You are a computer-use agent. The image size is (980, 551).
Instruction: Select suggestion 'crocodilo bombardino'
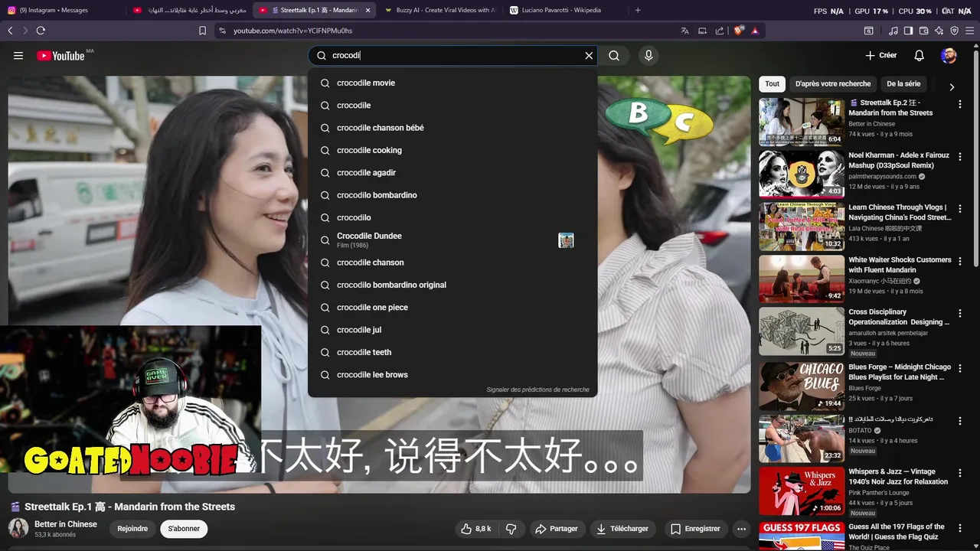pos(452,195)
